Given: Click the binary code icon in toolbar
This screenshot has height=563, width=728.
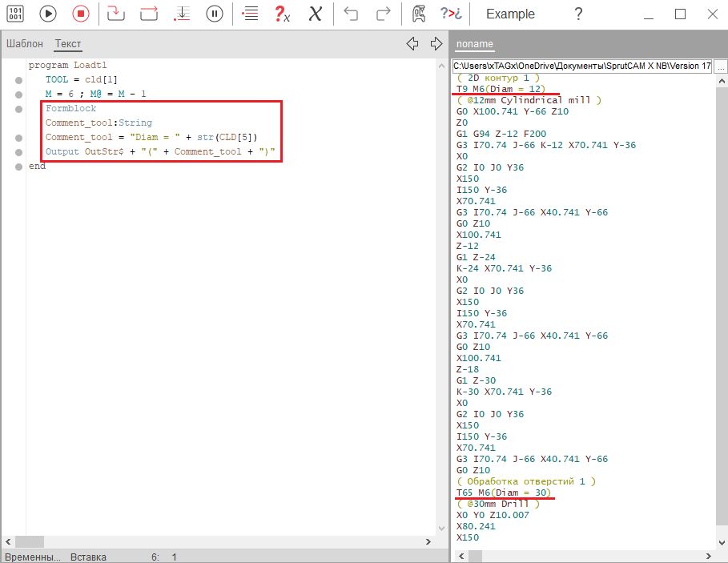Looking at the screenshot, I should tap(15, 14).
